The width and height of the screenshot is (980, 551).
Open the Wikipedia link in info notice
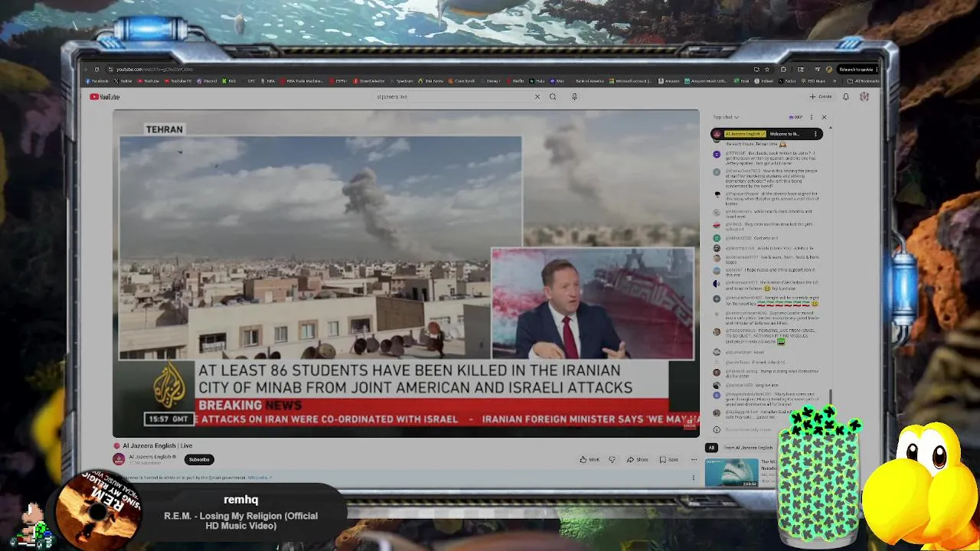(258, 478)
